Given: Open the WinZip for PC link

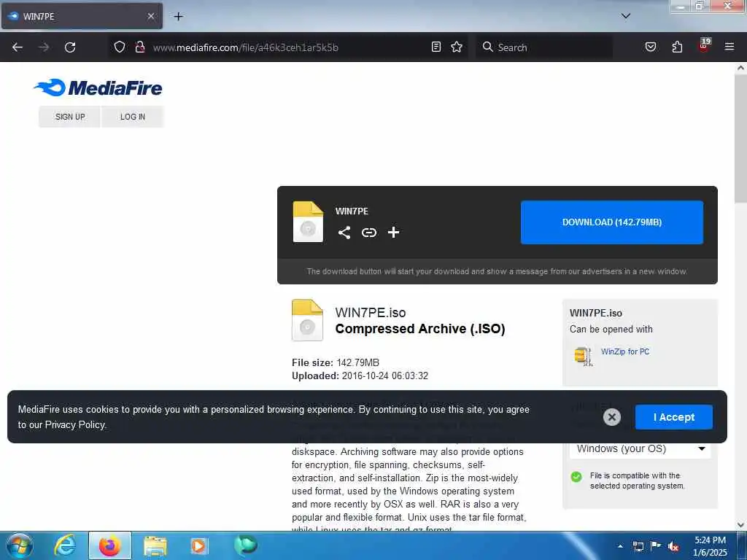Looking at the screenshot, I should click(x=624, y=351).
